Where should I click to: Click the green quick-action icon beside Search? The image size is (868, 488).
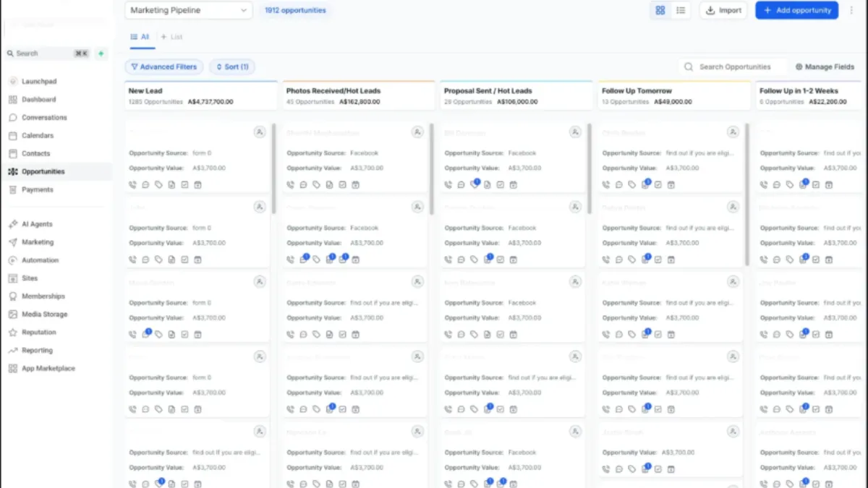(x=101, y=53)
